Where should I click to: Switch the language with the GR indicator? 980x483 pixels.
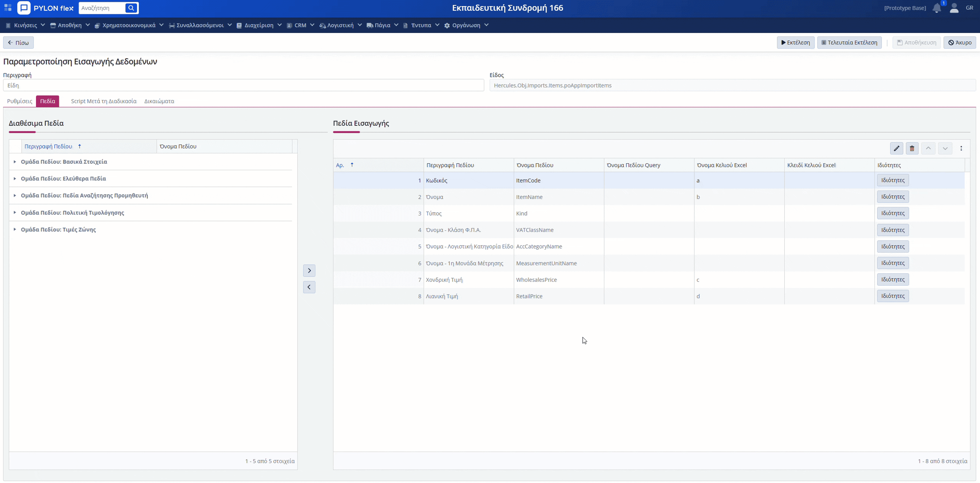coord(969,8)
